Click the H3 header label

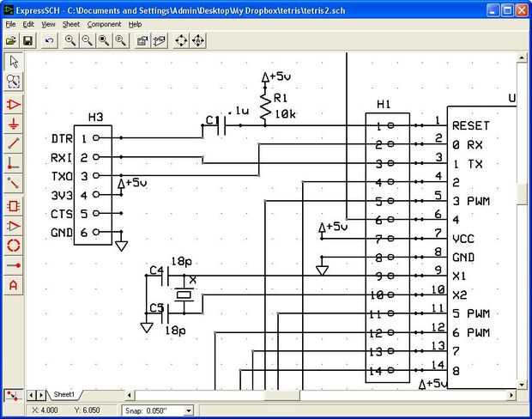(96, 117)
